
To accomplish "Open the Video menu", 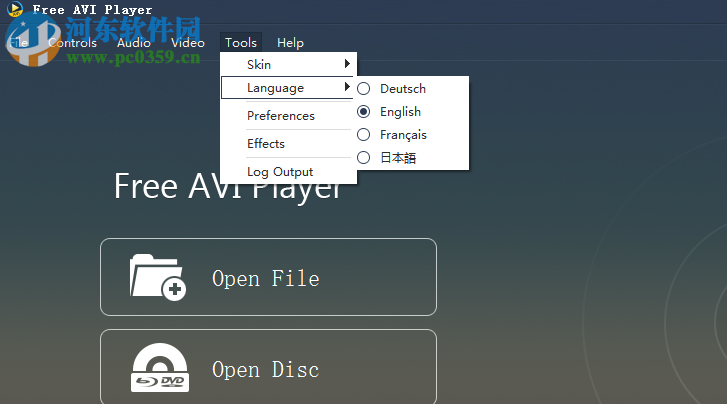I will click(188, 43).
